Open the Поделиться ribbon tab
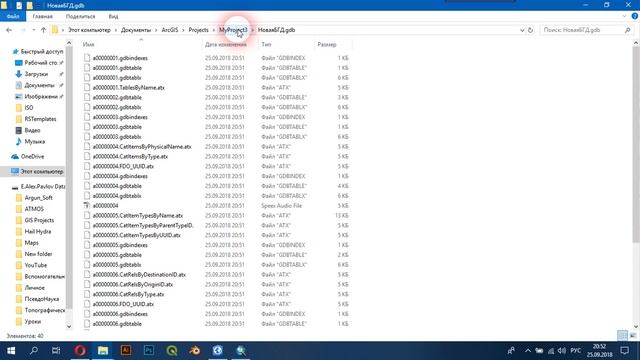The image size is (640, 360). [x=80, y=16]
